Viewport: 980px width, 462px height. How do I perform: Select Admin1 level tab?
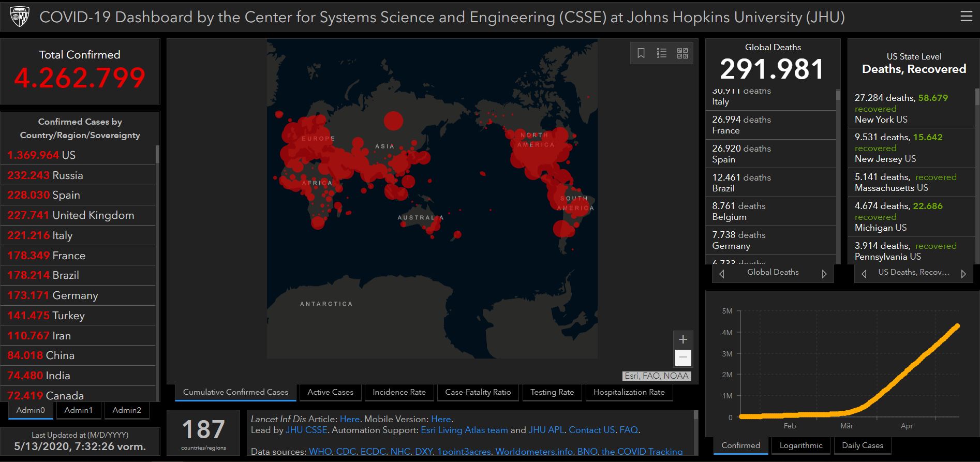point(79,410)
